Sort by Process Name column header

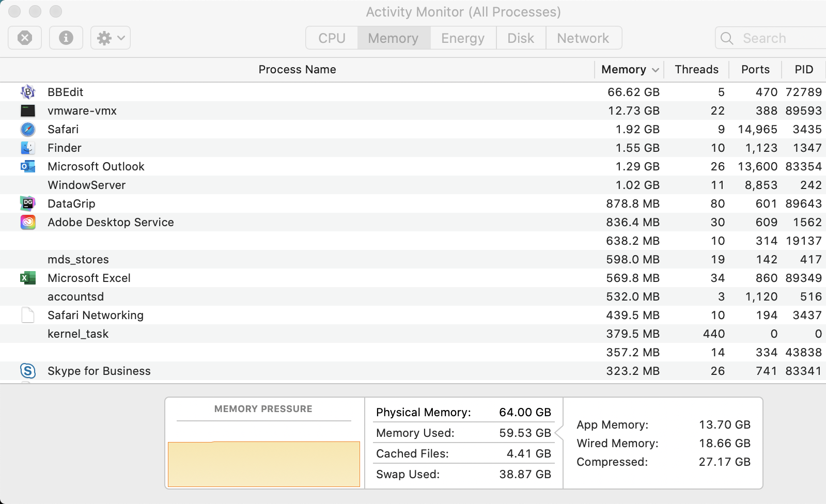coord(297,69)
